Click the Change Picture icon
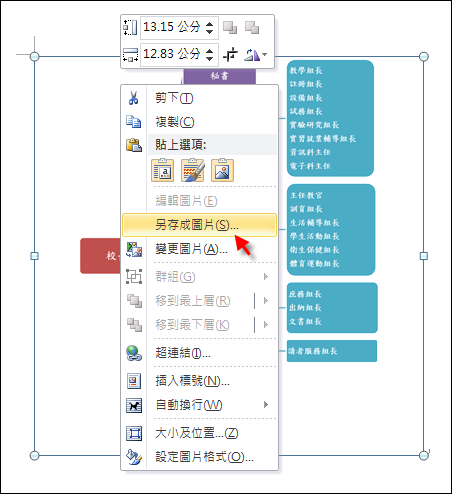Image resolution: width=452 pixels, height=494 pixels. click(x=134, y=249)
